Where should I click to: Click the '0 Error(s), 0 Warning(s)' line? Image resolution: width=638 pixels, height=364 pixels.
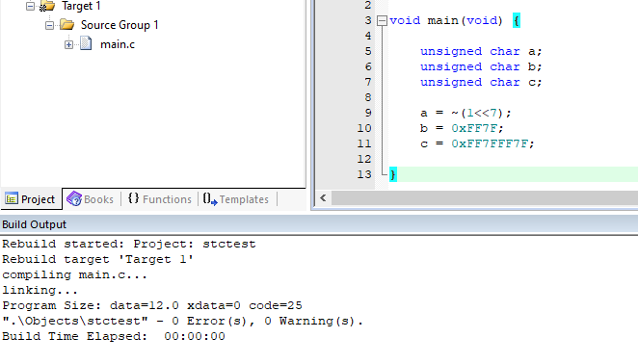(183, 322)
